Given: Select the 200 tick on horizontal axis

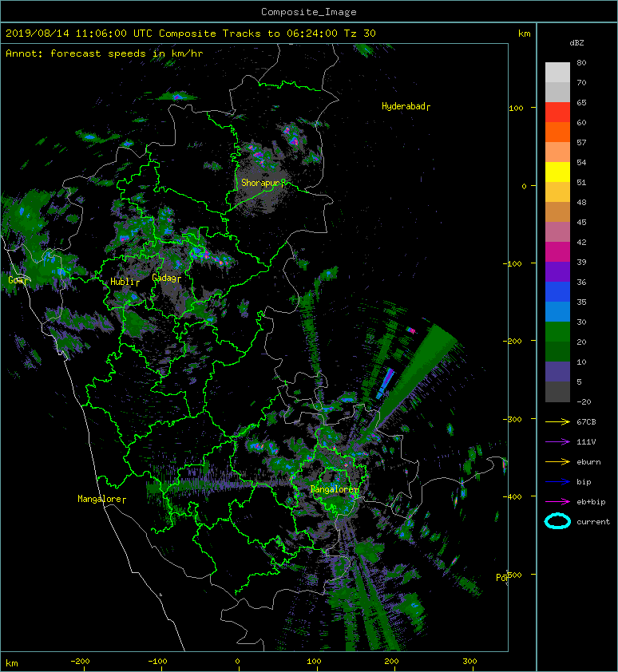Looking at the screenshot, I should coord(391,662).
